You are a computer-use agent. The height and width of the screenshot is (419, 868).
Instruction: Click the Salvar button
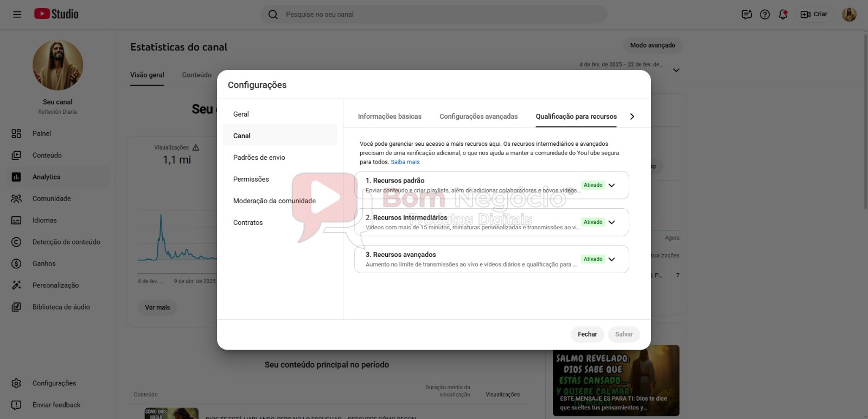point(624,334)
